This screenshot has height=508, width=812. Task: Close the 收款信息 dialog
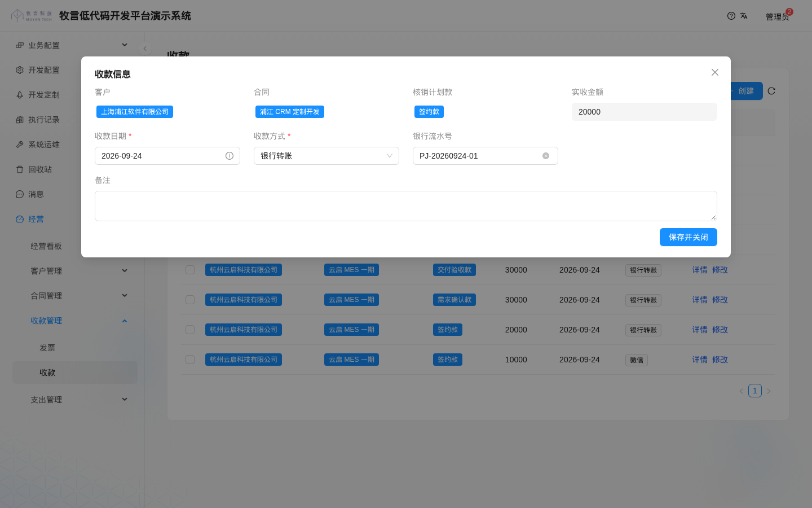tap(715, 72)
